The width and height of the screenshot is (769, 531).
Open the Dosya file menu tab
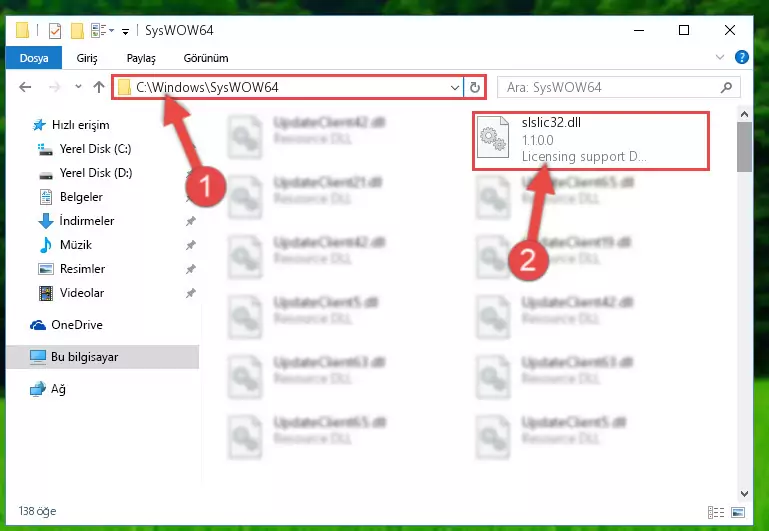[x=34, y=58]
